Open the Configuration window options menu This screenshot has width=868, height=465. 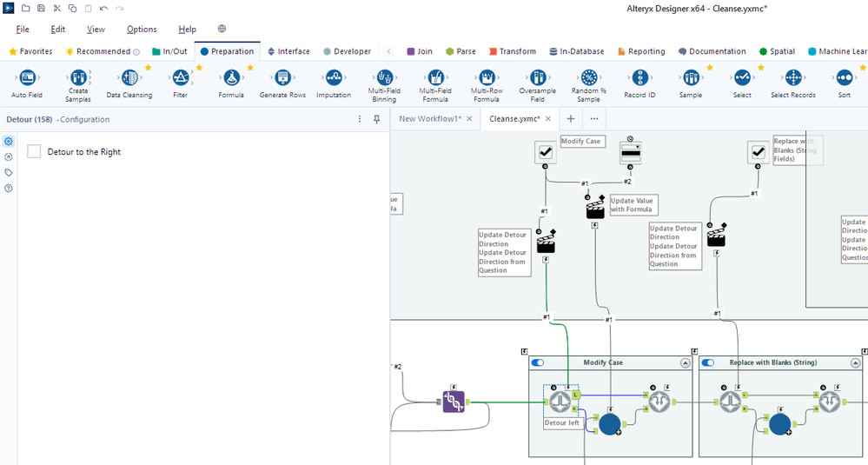click(x=360, y=119)
